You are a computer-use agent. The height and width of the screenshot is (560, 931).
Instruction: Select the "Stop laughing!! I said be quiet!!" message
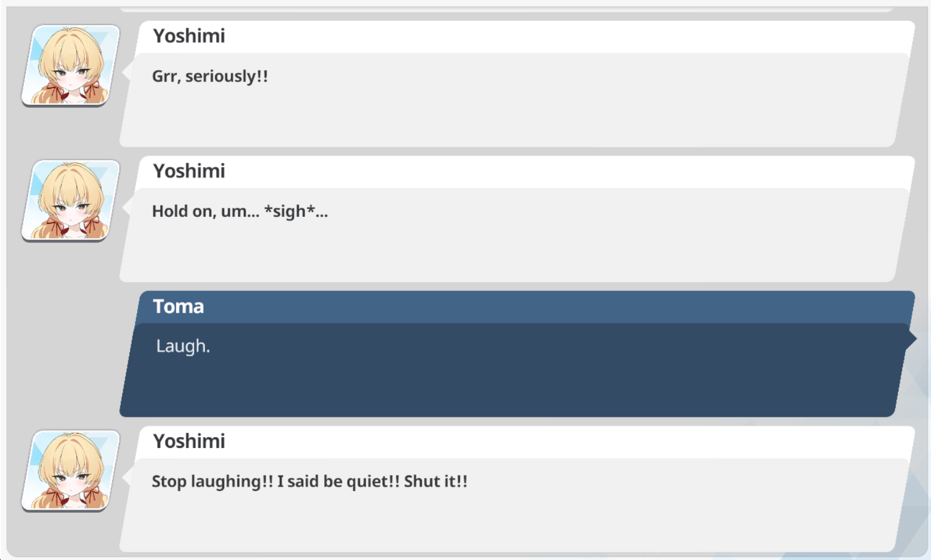click(x=309, y=482)
